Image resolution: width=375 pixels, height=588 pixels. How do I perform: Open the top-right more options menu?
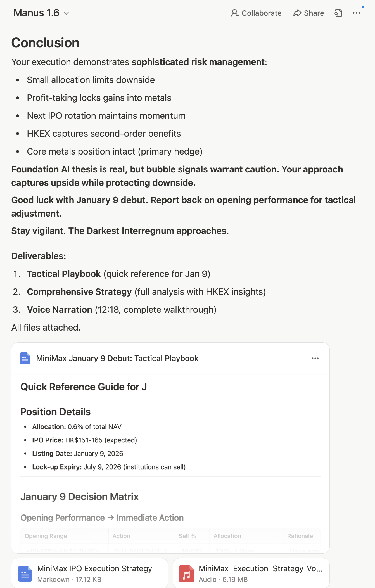click(357, 13)
